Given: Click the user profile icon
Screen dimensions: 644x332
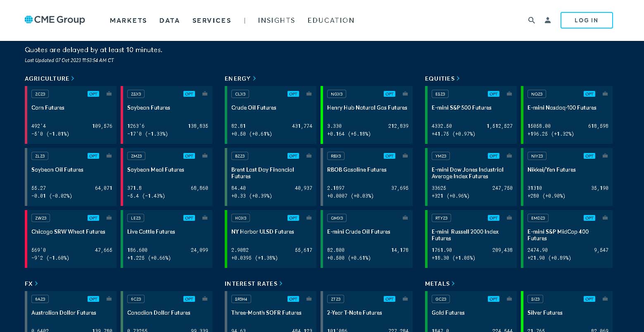Looking at the screenshot, I should coord(548,20).
